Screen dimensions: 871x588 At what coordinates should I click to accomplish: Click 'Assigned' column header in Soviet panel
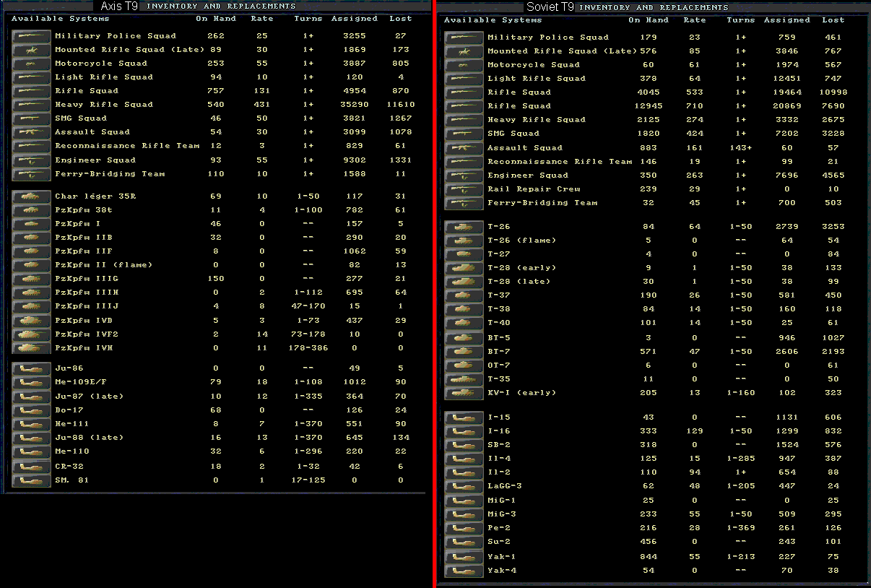787,20
